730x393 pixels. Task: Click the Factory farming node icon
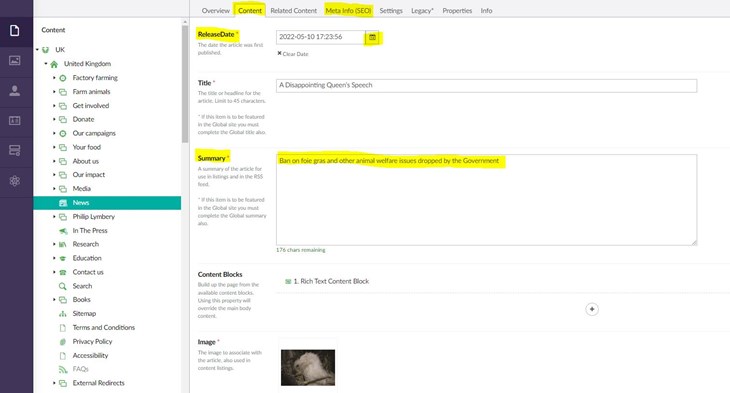pyautogui.click(x=62, y=78)
